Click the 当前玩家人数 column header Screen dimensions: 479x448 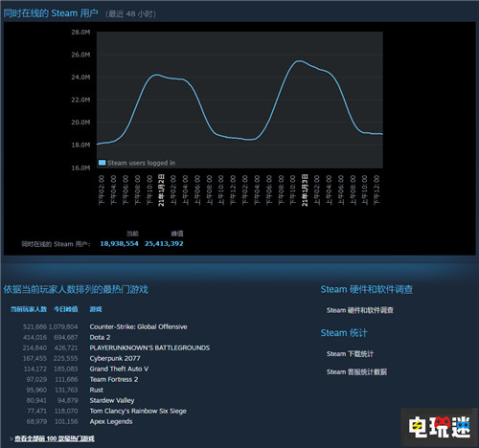click(29, 309)
